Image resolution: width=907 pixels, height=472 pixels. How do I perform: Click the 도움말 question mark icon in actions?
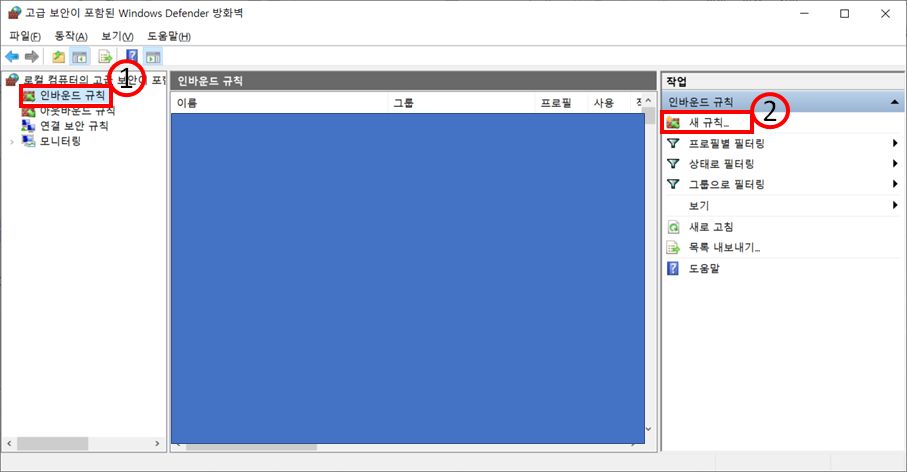673,268
